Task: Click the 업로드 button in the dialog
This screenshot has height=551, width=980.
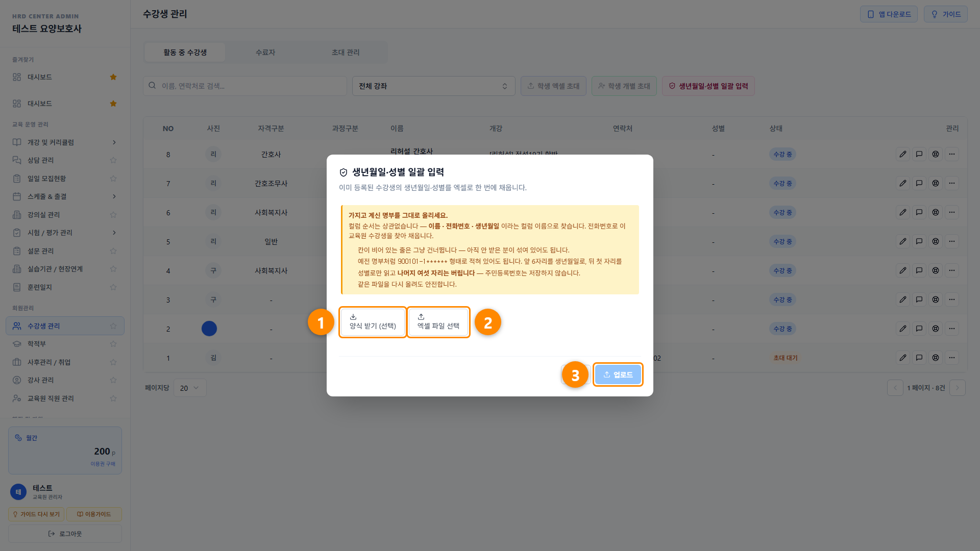Action: tap(618, 374)
